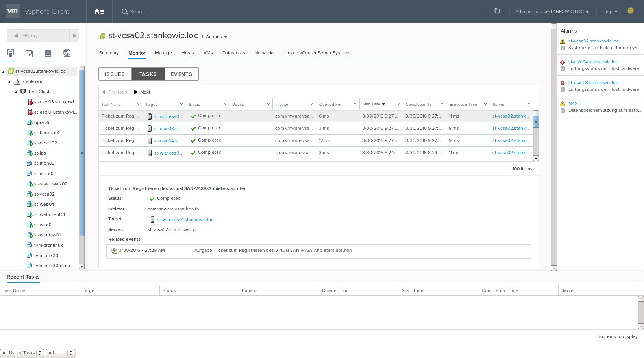644x358 pixels.
Task: Click the Test-Cluster icon in tree
Action: 23,92
